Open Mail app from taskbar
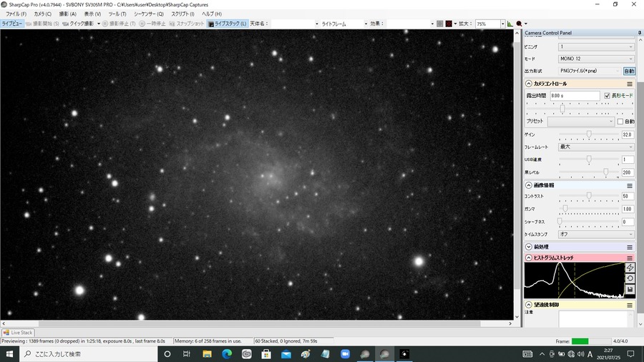This screenshot has width=644, height=362. (x=286, y=354)
